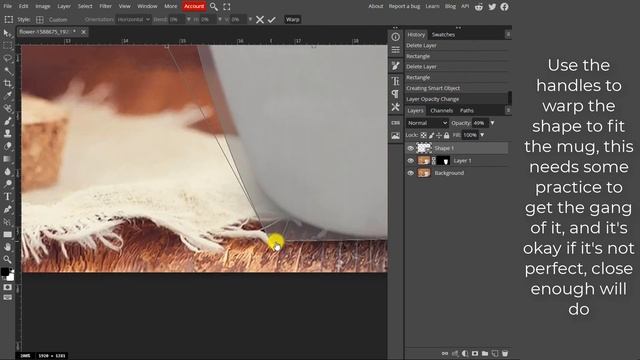Toggle lock position icon
This screenshot has height=360, width=640.
(439, 135)
